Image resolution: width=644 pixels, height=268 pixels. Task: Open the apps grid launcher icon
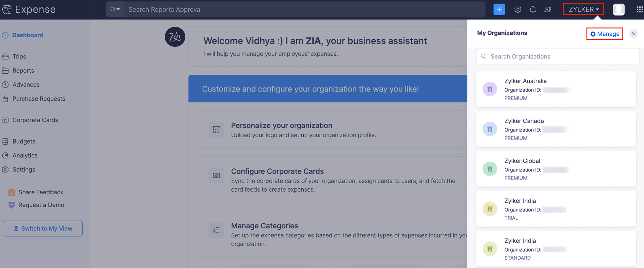(x=640, y=9)
